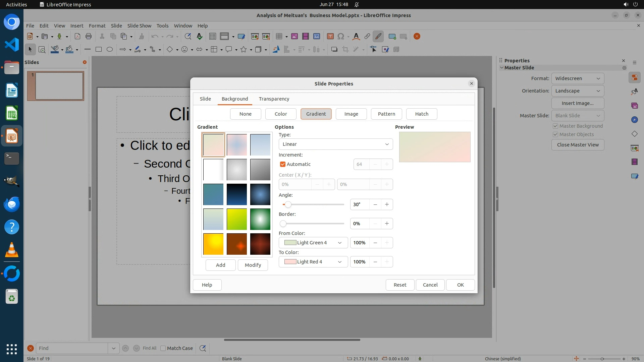Click the Insert Special Character icon
This screenshot has width=644, height=362.
tap(341, 37)
